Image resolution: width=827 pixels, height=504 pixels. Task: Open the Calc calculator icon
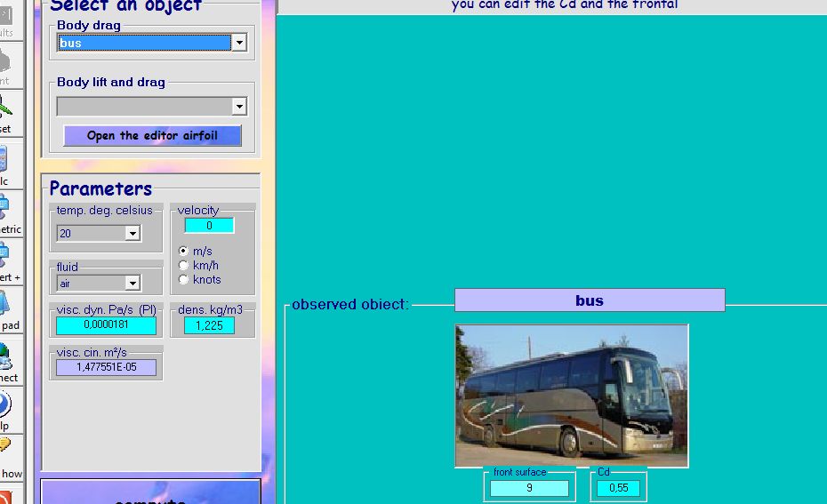[x=4, y=160]
